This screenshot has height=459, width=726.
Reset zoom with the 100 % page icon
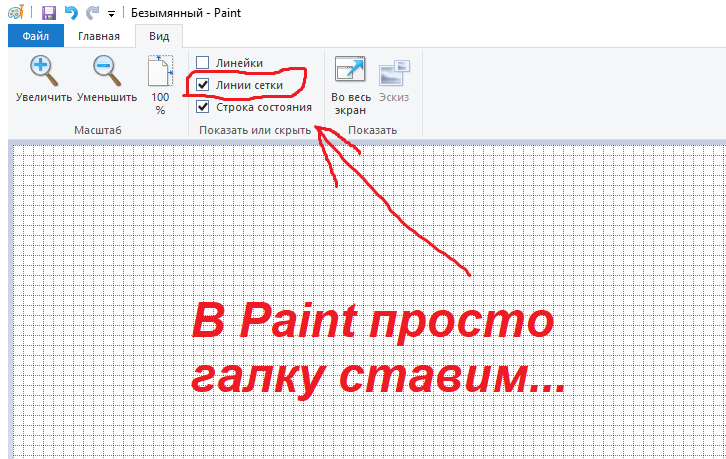point(160,84)
